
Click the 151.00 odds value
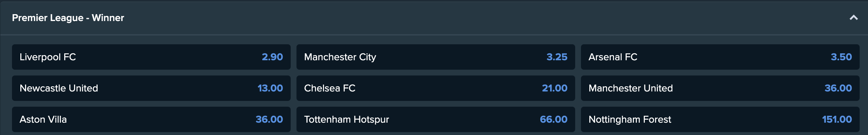837,119
